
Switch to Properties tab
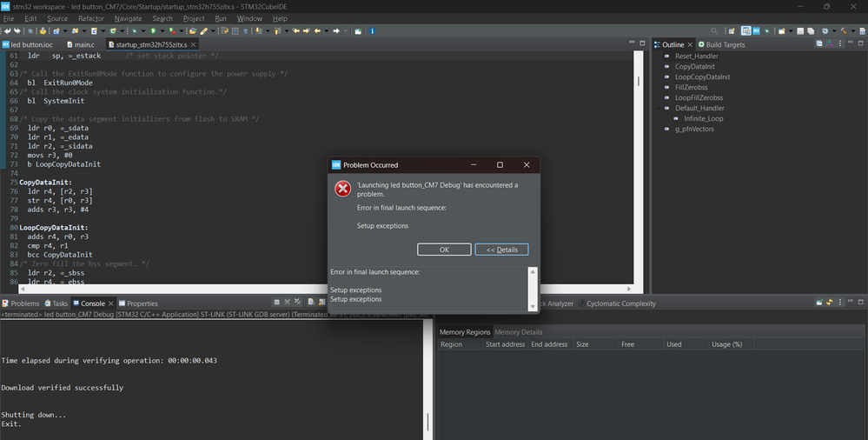[138, 303]
